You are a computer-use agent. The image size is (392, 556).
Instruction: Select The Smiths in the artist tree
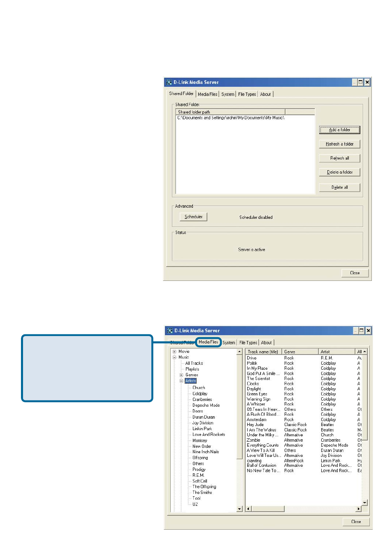[202, 493]
